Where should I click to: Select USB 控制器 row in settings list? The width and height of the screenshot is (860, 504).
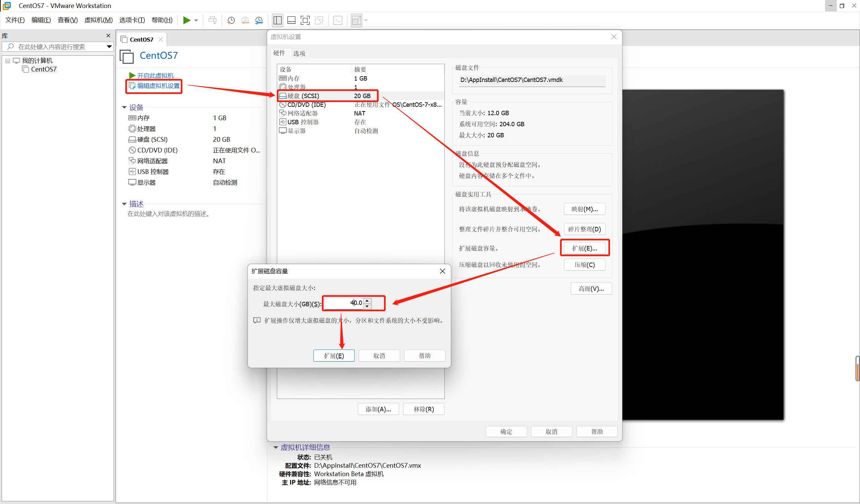click(x=361, y=122)
